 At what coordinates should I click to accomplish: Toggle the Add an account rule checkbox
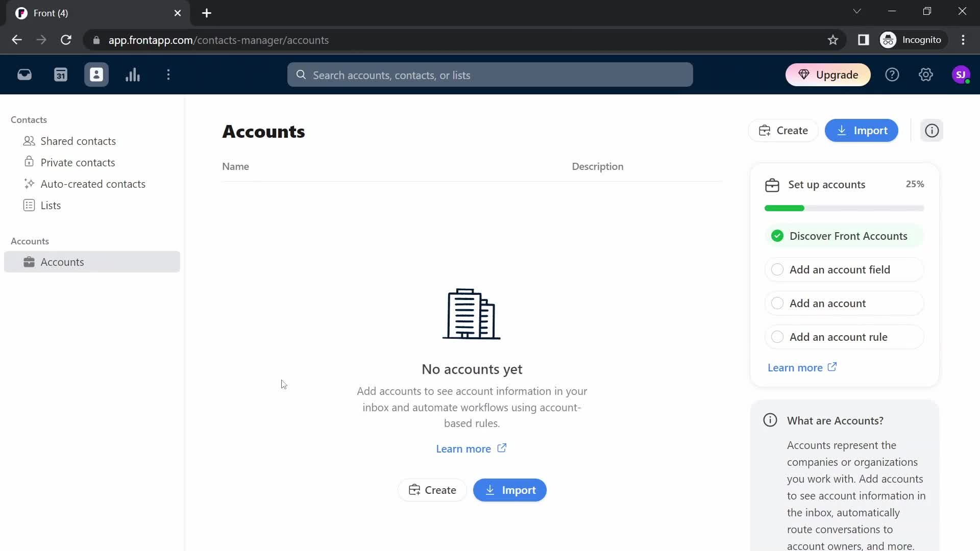click(x=777, y=336)
